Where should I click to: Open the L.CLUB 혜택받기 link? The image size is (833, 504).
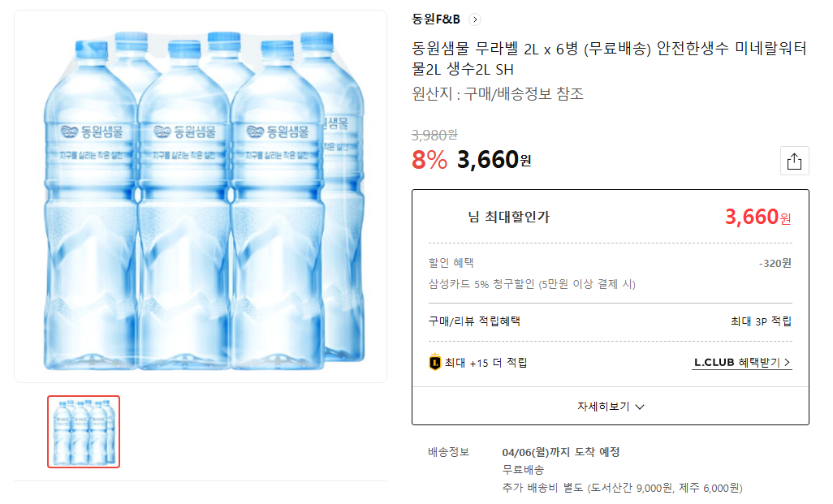[x=741, y=363]
